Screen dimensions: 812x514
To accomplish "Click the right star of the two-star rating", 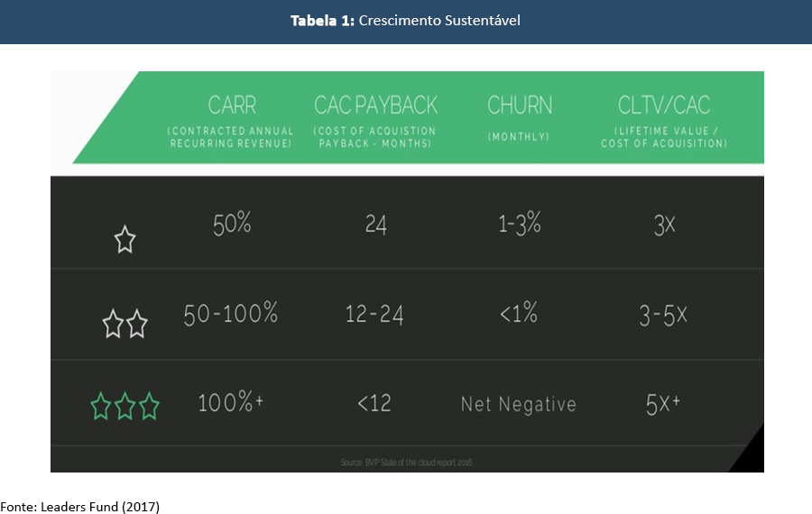I will coord(137,324).
